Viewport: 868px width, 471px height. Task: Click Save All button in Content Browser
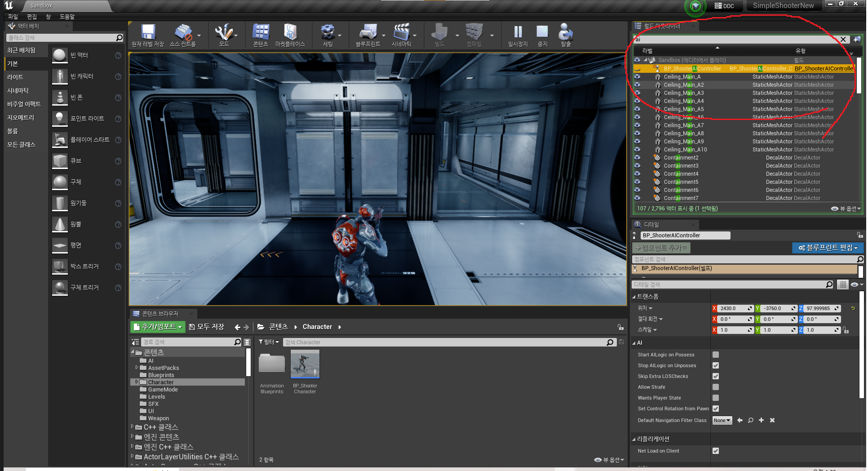pyautogui.click(x=207, y=327)
